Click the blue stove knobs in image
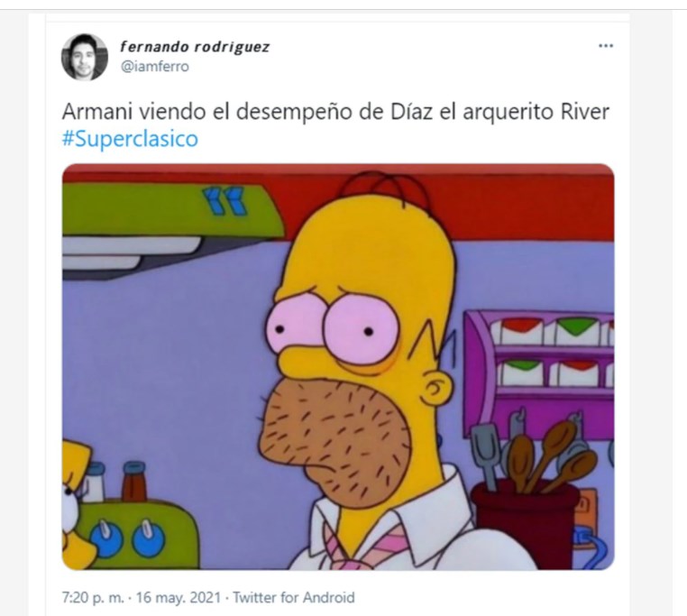This screenshot has height=616, width=687. [127, 539]
